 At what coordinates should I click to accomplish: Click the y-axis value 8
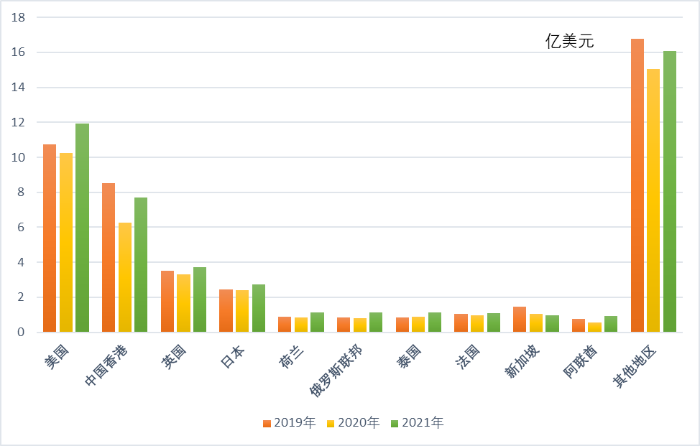tap(21, 192)
